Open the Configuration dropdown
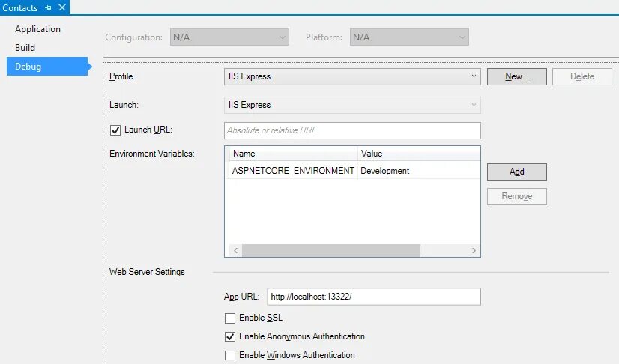Image resolution: width=619 pixels, height=364 pixels. tap(229, 37)
